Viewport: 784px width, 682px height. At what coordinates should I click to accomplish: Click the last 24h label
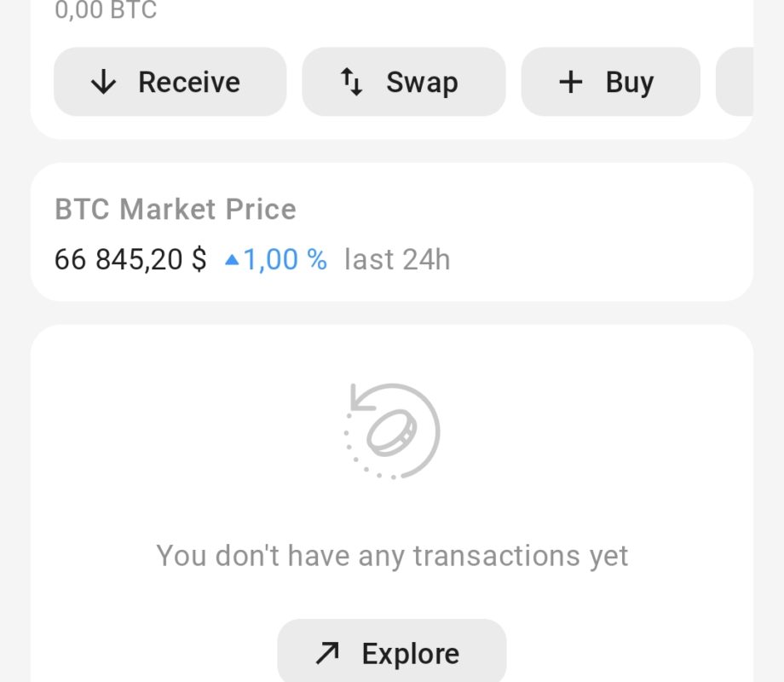click(397, 259)
